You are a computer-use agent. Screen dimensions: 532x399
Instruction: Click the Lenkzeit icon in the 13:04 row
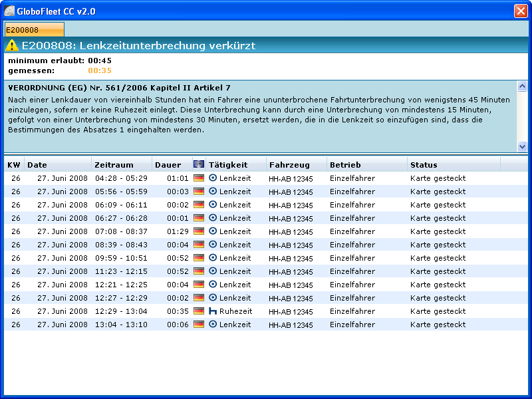[213, 325]
